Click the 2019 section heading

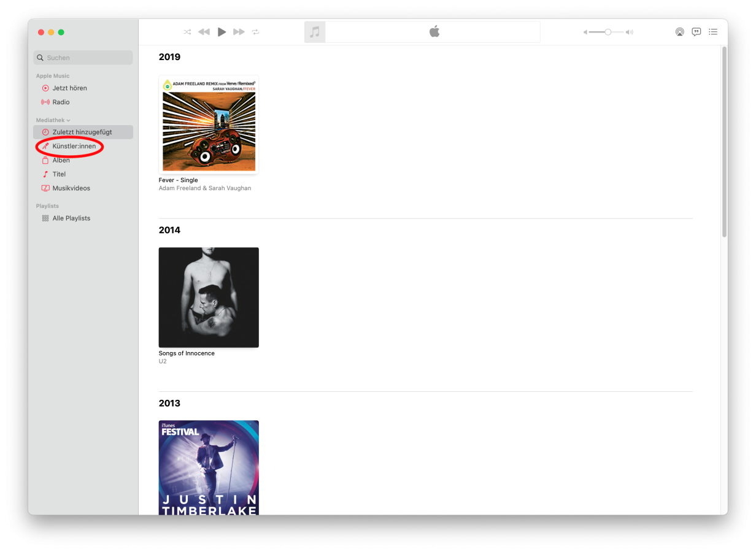coord(169,57)
